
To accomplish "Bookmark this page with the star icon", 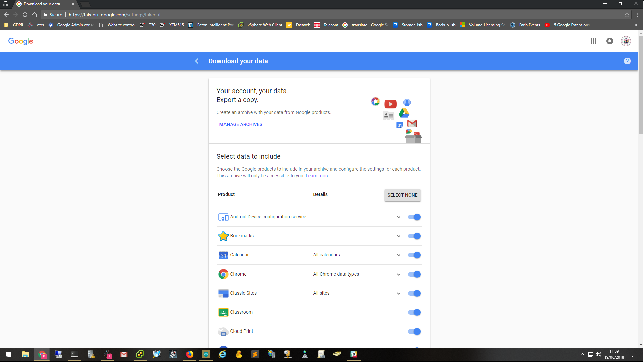I will (627, 15).
